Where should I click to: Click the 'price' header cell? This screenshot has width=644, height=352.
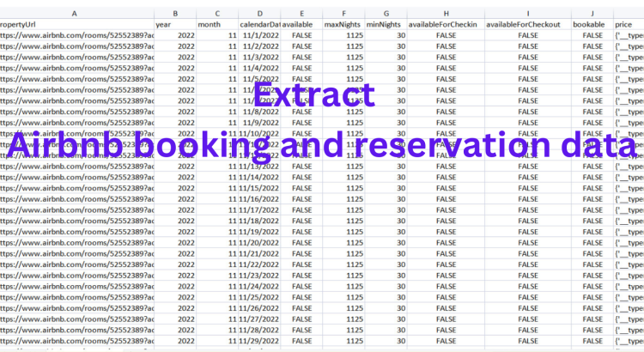point(629,25)
